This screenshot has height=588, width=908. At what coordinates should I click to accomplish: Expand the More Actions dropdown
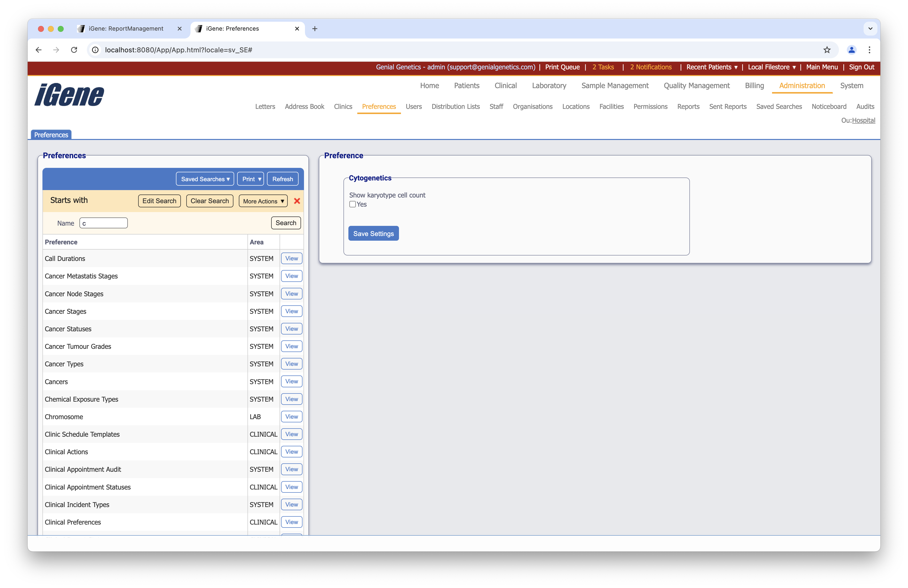coord(263,201)
